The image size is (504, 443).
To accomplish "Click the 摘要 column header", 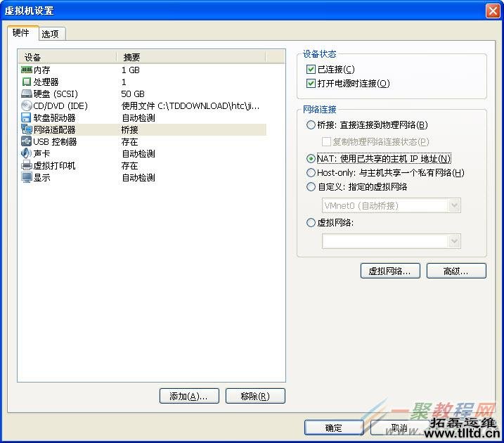I will point(191,57).
